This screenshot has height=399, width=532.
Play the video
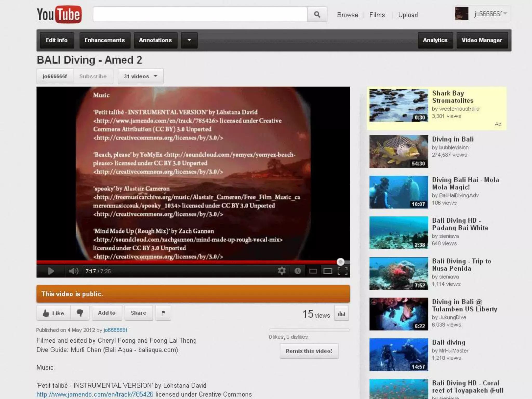click(51, 271)
